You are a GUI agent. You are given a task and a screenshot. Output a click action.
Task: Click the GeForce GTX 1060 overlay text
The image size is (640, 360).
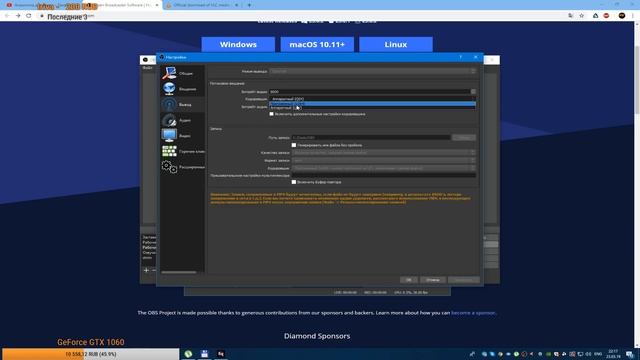click(91, 342)
